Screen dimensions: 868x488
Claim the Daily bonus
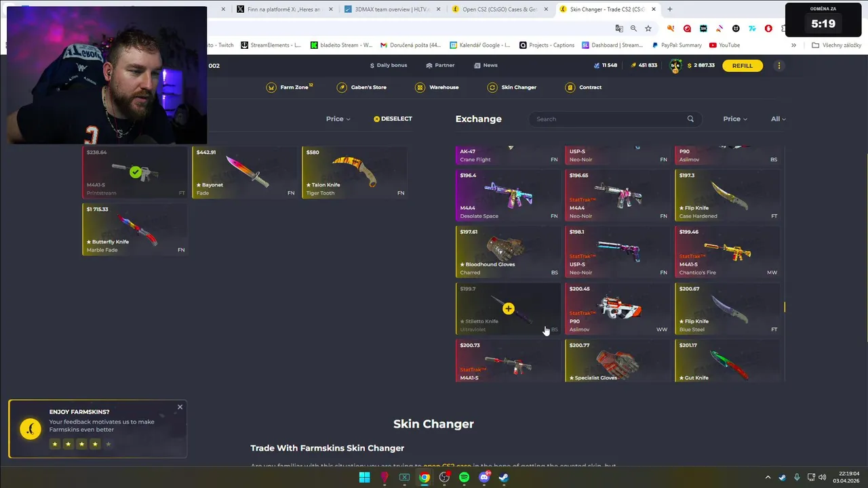(x=389, y=65)
